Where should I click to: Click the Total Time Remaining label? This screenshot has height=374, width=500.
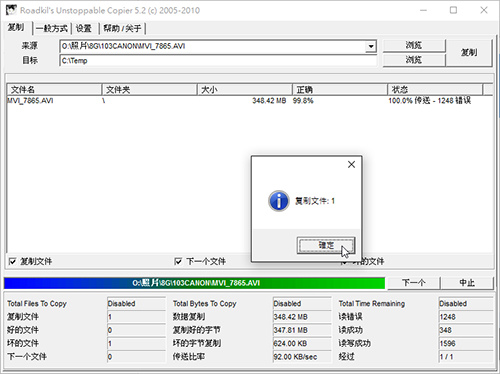point(372,304)
